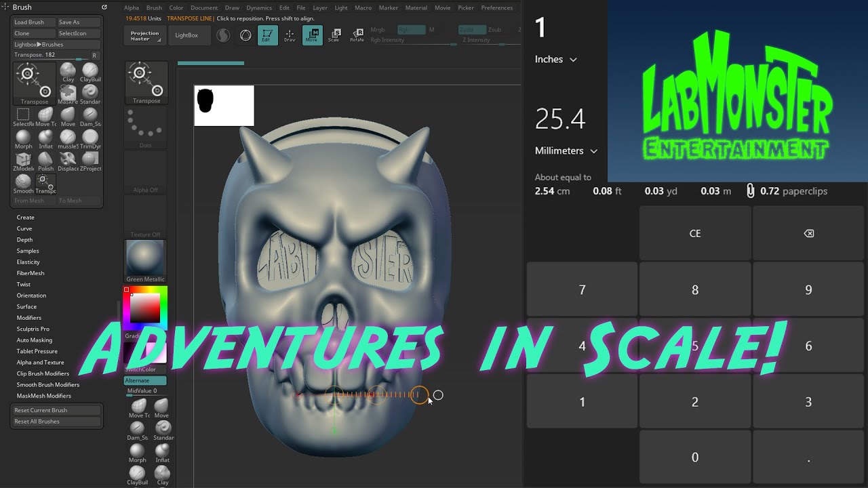Pick the MaskPen brush icon
Screen dimensions: 868x488
click(x=68, y=94)
